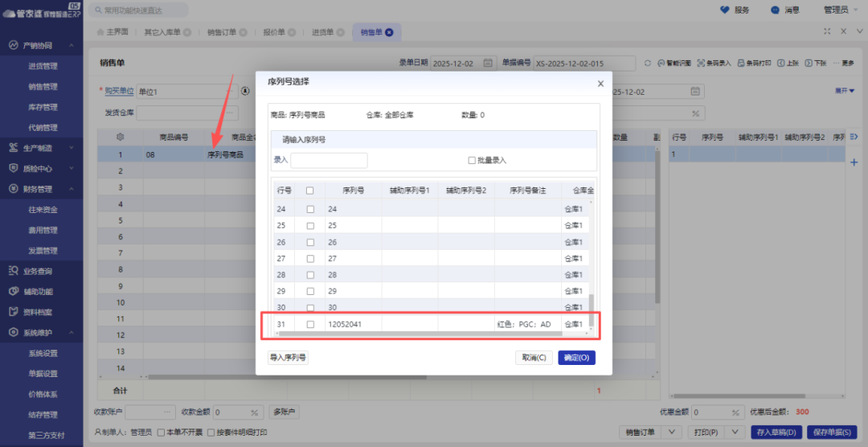Switch to the 报价单 tab

[274, 32]
